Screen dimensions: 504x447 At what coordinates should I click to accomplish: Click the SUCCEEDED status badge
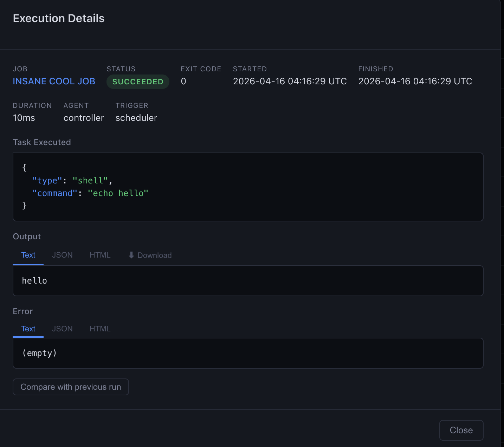[138, 82]
